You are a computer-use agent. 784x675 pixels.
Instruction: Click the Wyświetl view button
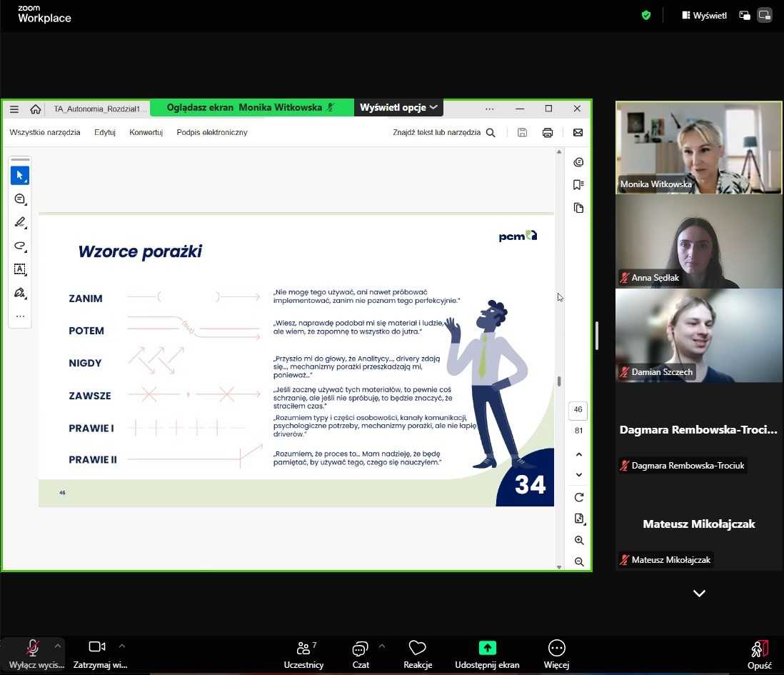pos(704,15)
